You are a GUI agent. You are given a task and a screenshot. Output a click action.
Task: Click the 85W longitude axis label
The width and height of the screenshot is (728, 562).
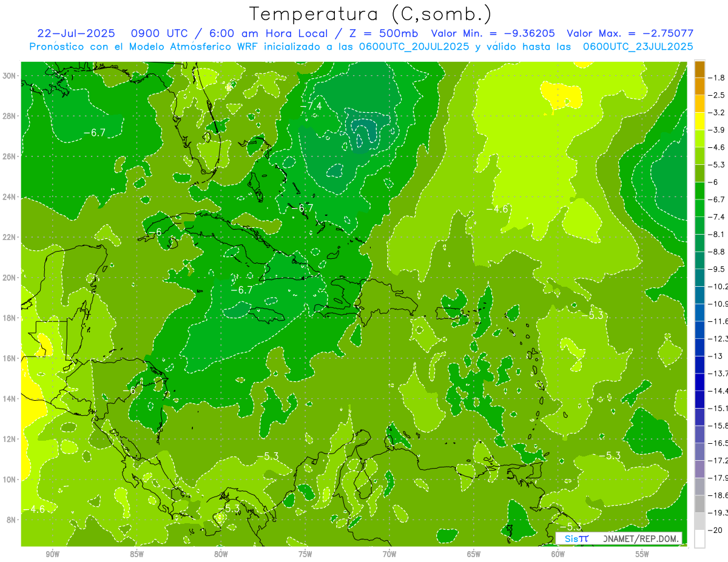(136, 554)
